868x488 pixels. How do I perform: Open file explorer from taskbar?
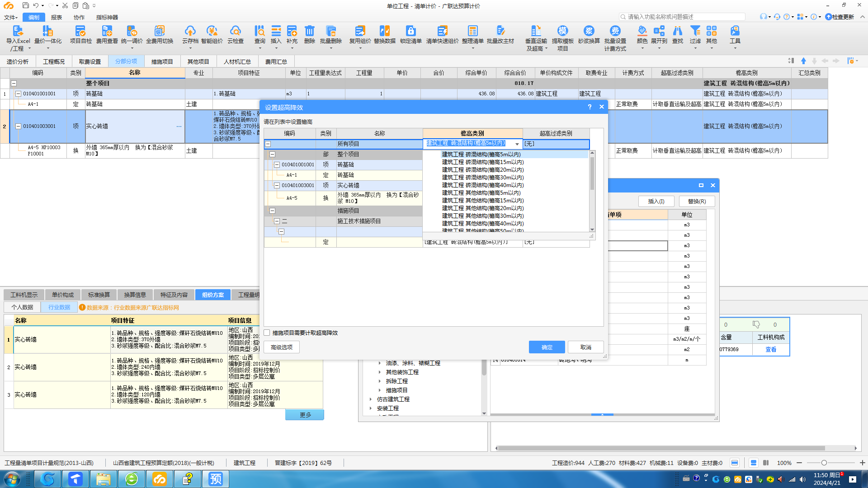pos(103,479)
